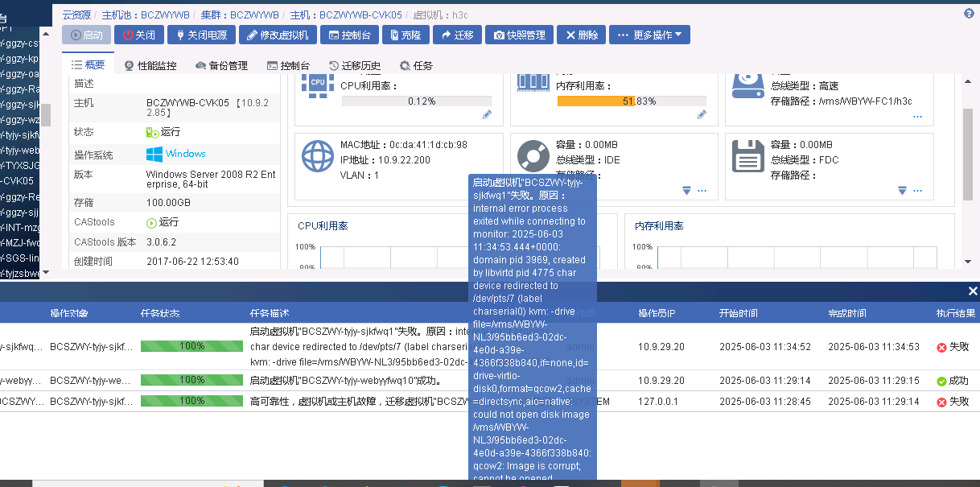
Task: Click the 启动 start VM button
Action: pyautogui.click(x=87, y=35)
